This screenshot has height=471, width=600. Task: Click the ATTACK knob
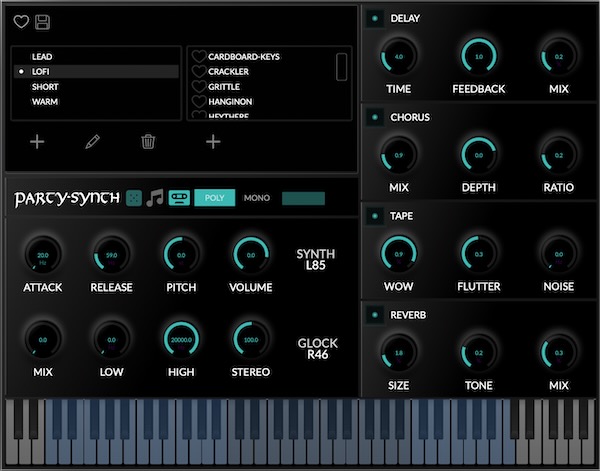pyautogui.click(x=43, y=254)
